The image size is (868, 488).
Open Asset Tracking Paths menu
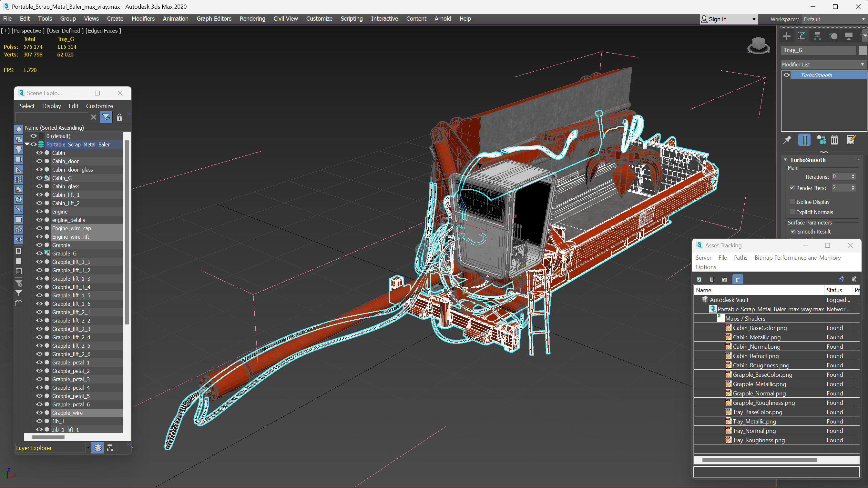point(740,258)
